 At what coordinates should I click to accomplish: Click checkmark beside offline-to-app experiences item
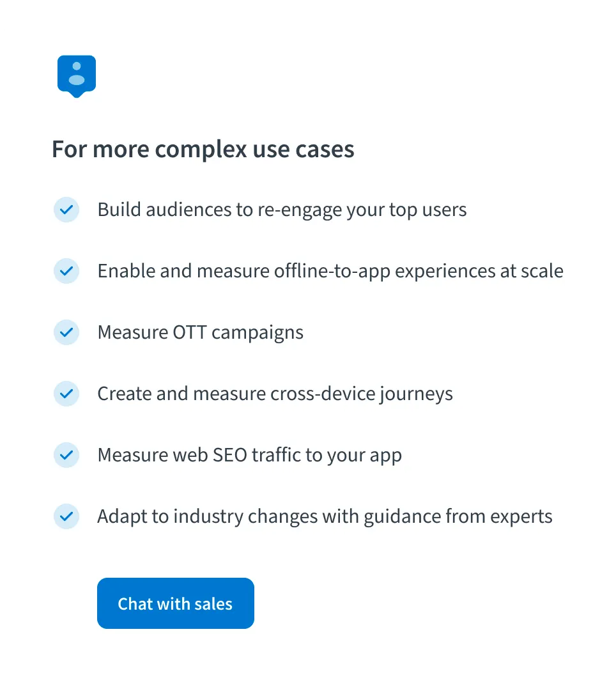(x=66, y=271)
